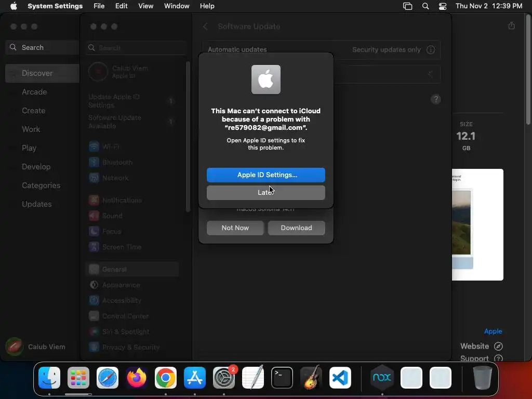Open the Edit menu
The width and height of the screenshot is (532, 399).
pos(121,6)
